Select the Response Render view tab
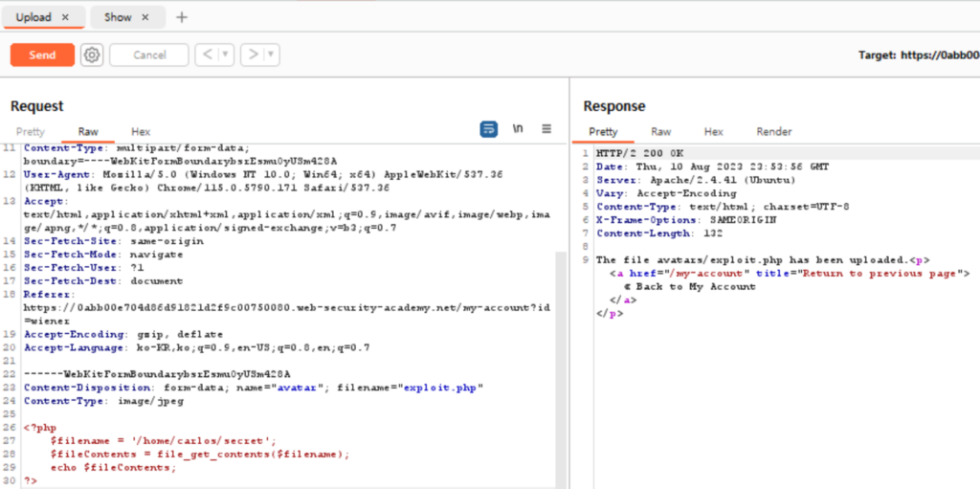The width and height of the screenshot is (980, 489). coord(774,132)
